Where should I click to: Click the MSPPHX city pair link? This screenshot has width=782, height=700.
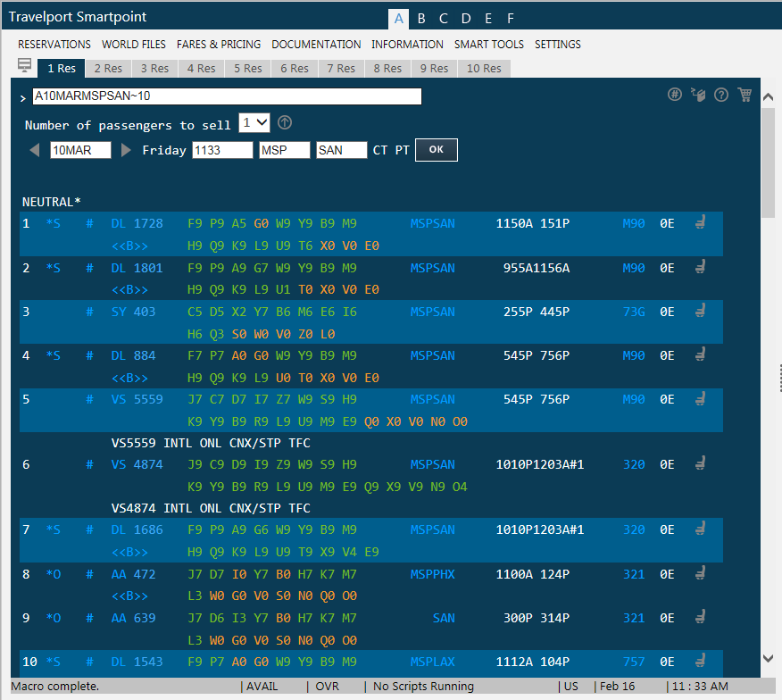(432, 574)
